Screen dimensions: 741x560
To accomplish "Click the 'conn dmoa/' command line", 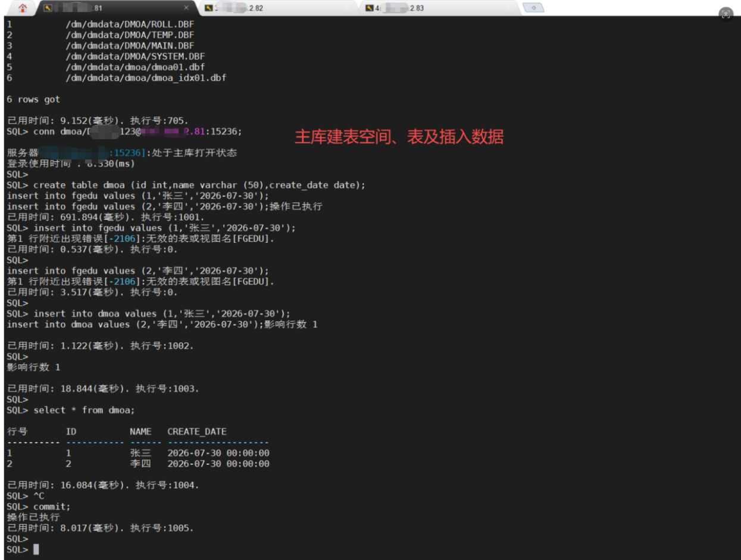I will click(124, 132).
